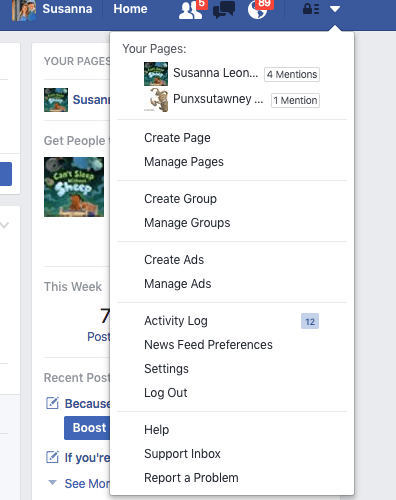Open the recent post starting Because
This screenshot has width=396, height=500.
point(87,403)
